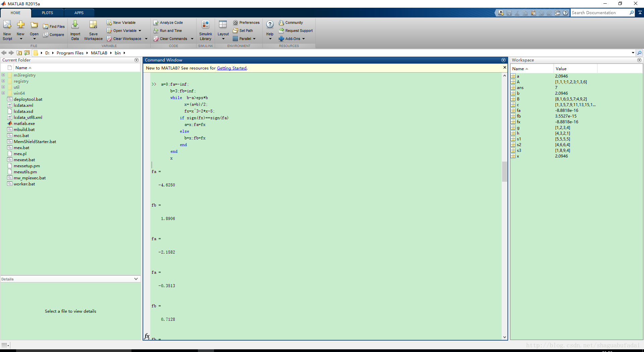Open the Parallel dropdown

[254, 39]
